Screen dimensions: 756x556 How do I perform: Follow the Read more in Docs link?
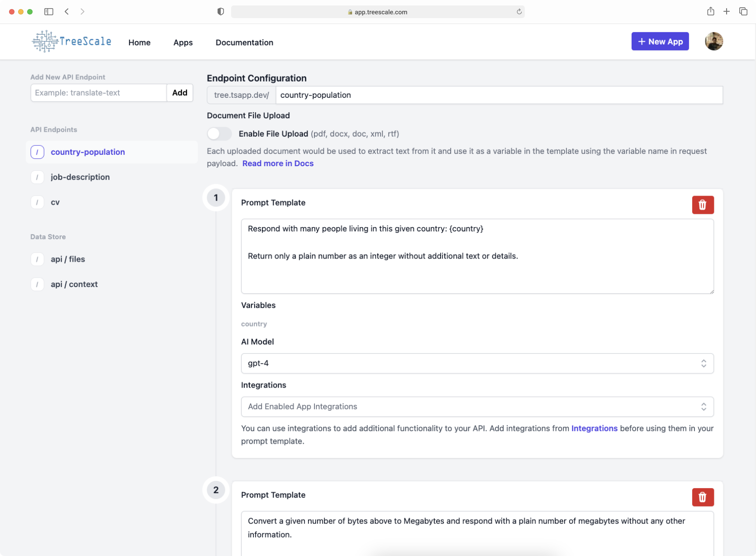(x=278, y=163)
